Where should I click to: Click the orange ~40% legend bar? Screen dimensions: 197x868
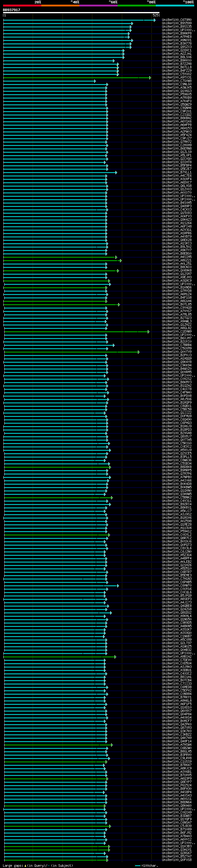(x=60, y=6)
